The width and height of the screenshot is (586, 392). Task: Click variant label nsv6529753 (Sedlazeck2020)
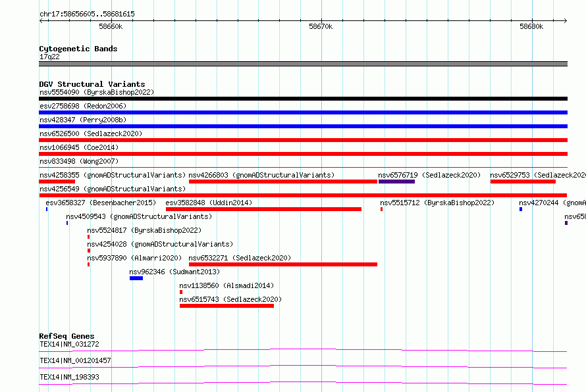coord(538,175)
